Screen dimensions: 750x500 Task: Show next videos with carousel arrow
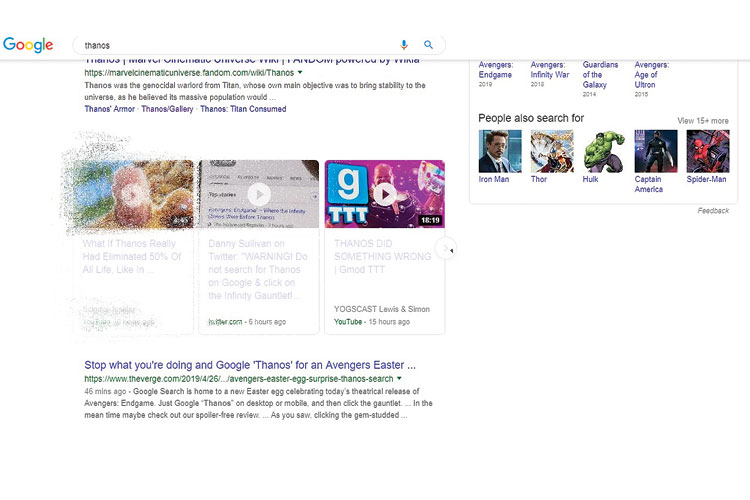449,250
